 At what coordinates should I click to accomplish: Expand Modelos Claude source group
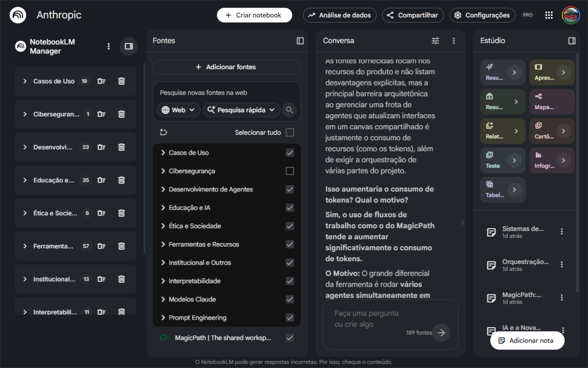tap(163, 299)
